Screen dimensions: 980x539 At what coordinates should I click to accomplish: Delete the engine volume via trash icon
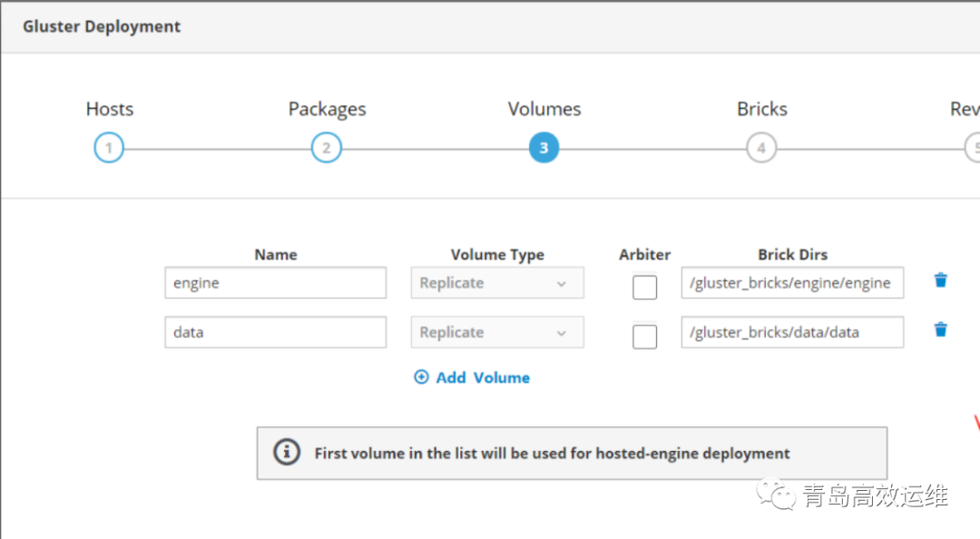[x=941, y=280]
